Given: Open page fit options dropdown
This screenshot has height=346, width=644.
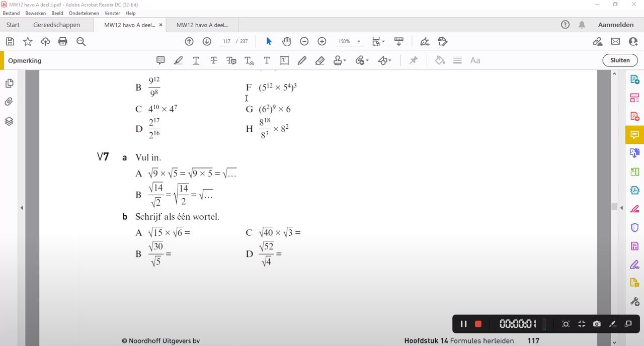Looking at the screenshot, I should [378, 41].
